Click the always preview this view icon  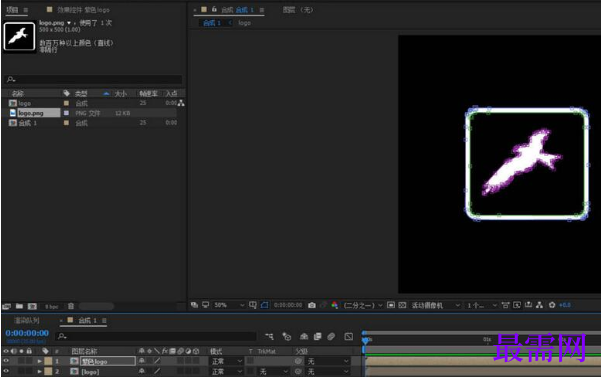194,305
